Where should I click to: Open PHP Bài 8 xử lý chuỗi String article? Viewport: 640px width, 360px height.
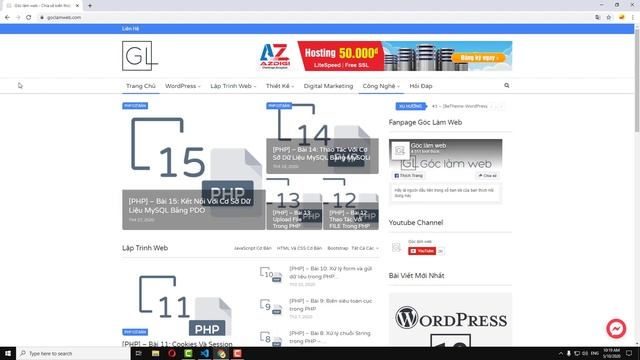tap(330, 337)
